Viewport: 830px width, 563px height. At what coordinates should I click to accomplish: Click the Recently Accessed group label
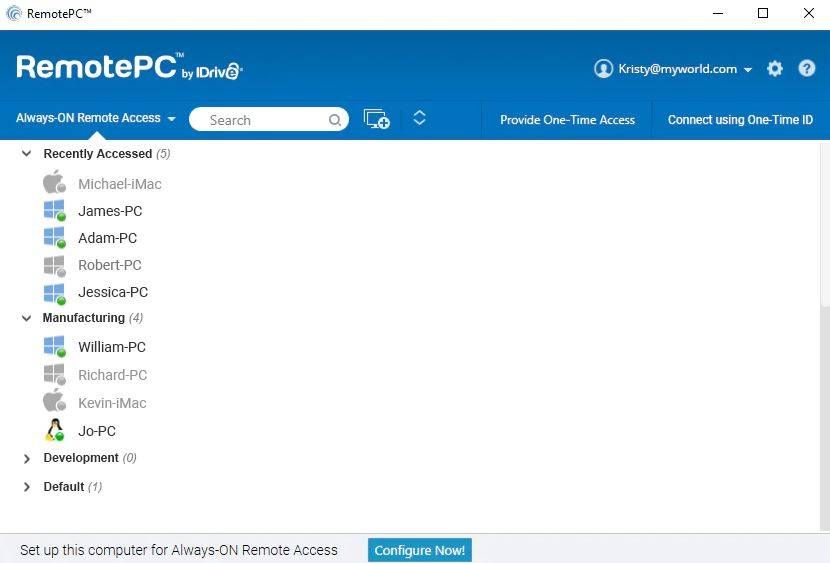97,153
